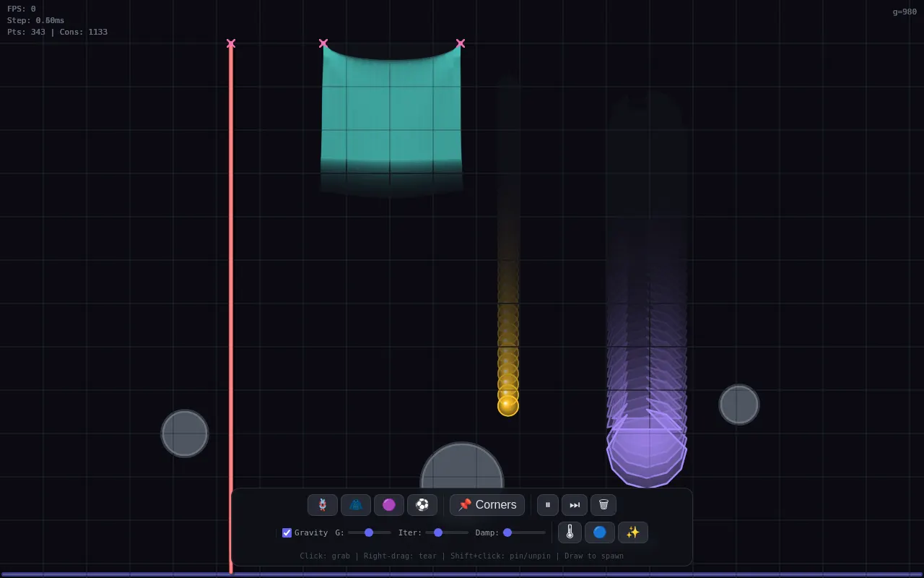Click the "Step: 0.60ms" readout

click(36, 21)
